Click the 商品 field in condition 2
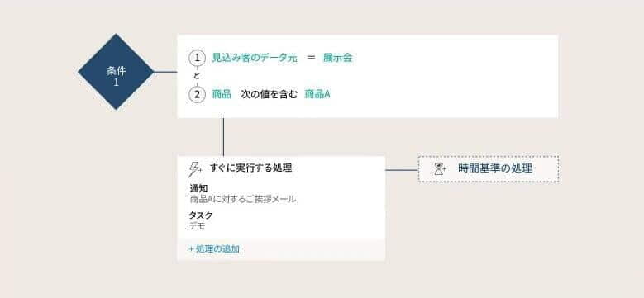Viewport: 644px width, 298px height. coord(222,94)
